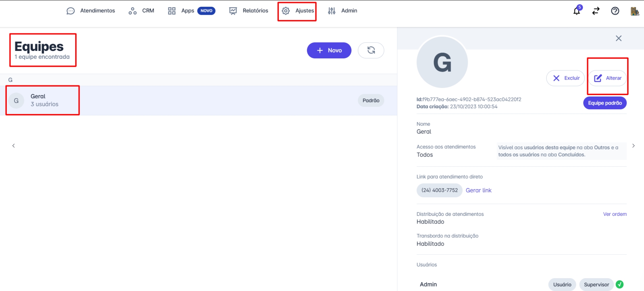644x291 pixels.
Task: Toggle the Equipe padrão badge
Action: tap(605, 103)
